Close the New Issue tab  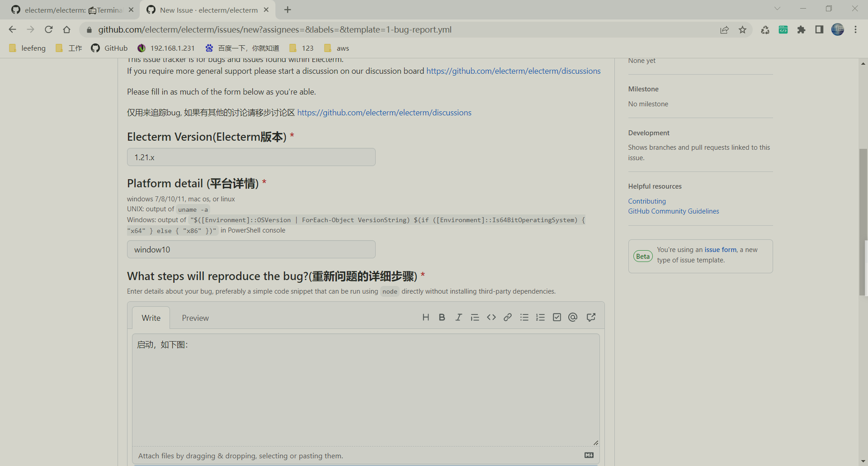pos(266,10)
